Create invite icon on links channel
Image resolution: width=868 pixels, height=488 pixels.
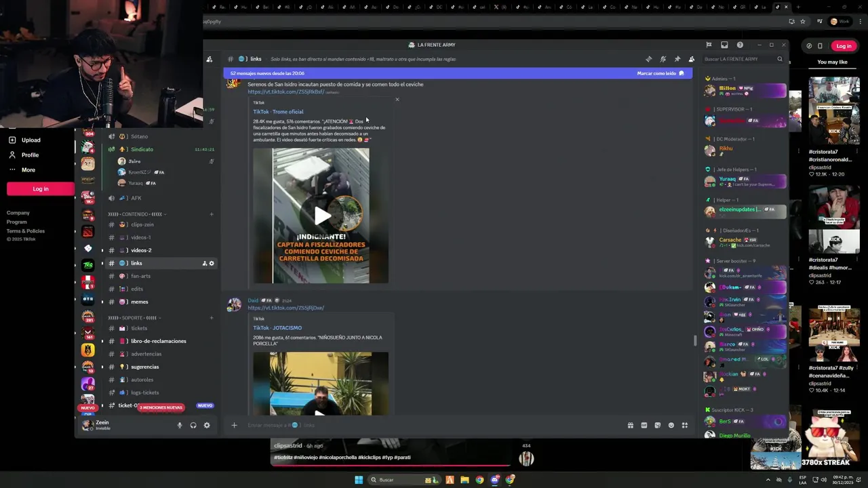[204, 263]
